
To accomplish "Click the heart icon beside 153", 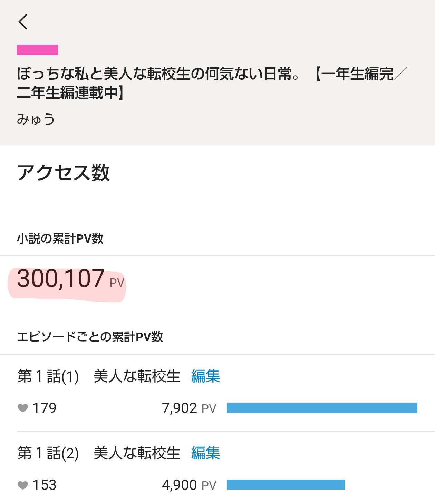I will (x=23, y=485).
